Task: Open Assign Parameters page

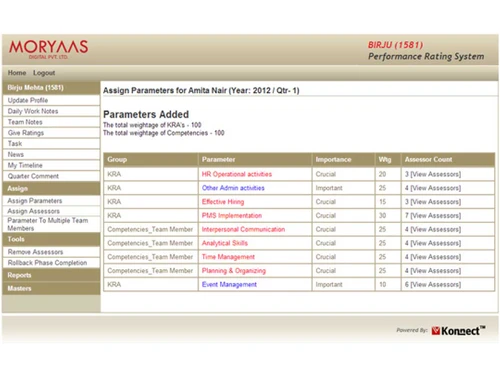Action: point(51,201)
